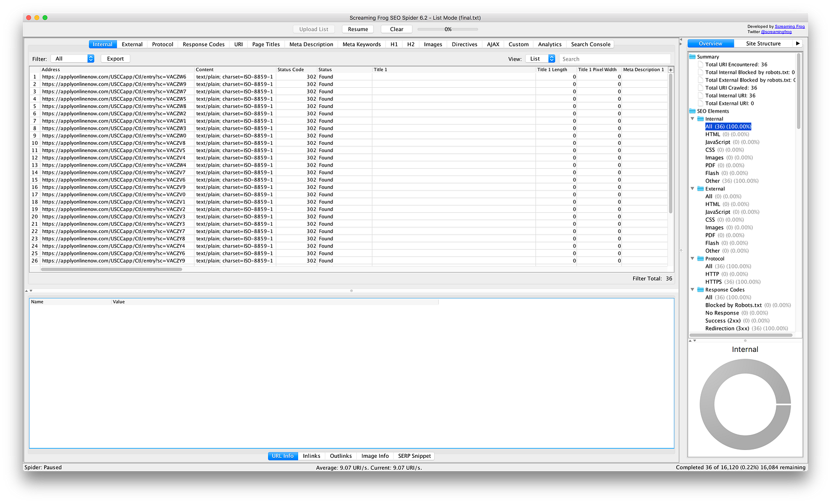Screen dimensions: 831x504
Task: Open the Protocol tab
Action: click(x=163, y=44)
